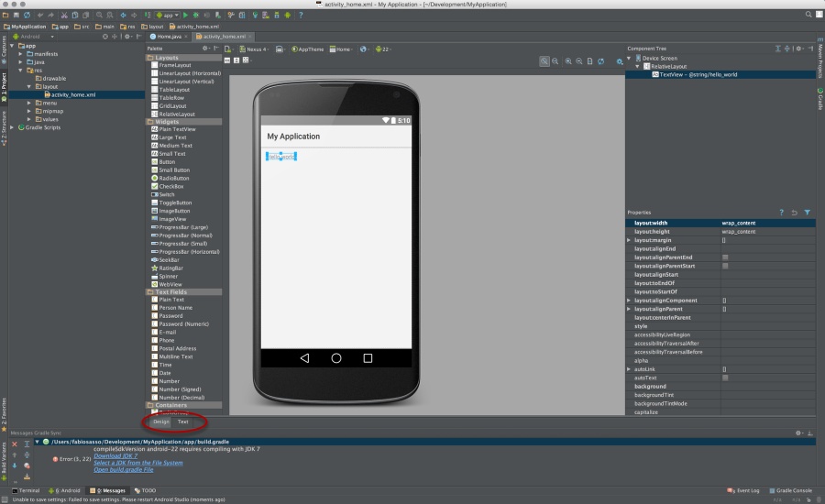Click the Open build.gradle File link

pyautogui.click(x=124, y=469)
